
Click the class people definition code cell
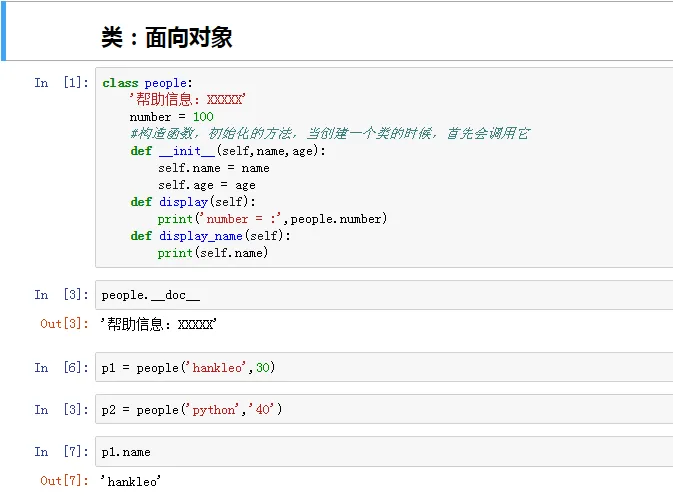pos(384,167)
